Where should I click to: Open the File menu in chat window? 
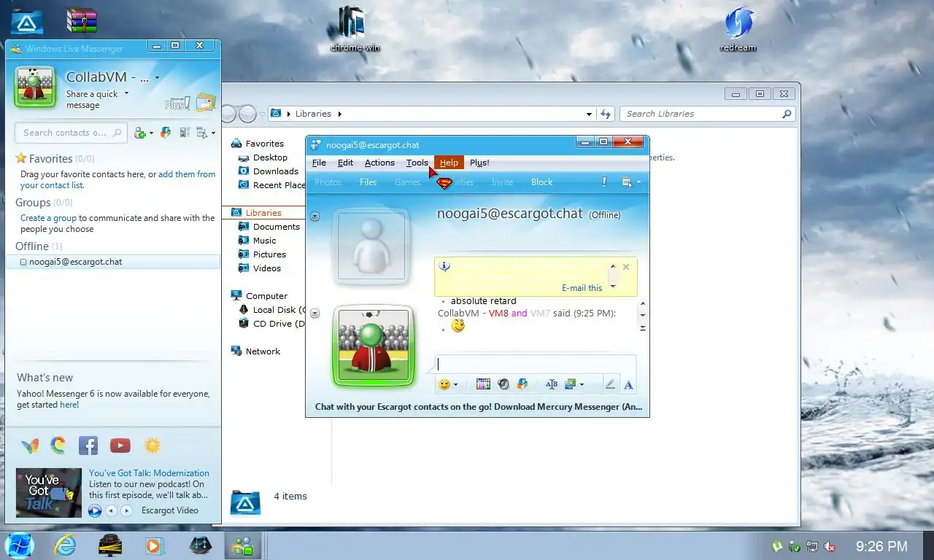coord(319,163)
